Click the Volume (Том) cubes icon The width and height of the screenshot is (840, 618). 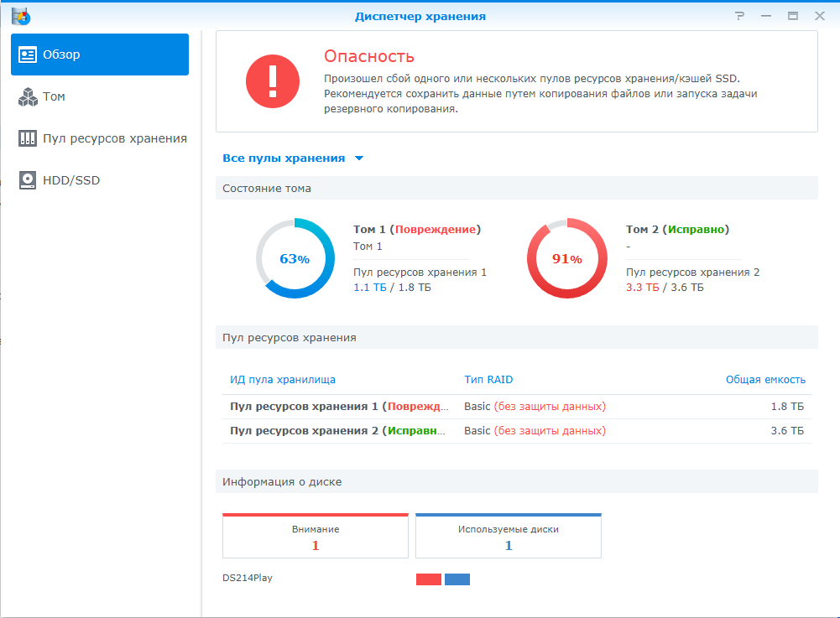[28, 97]
